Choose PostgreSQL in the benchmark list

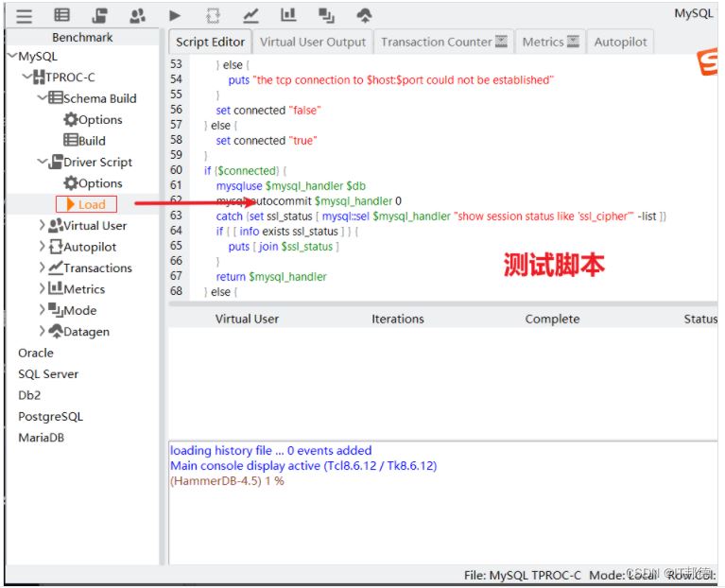(50, 416)
